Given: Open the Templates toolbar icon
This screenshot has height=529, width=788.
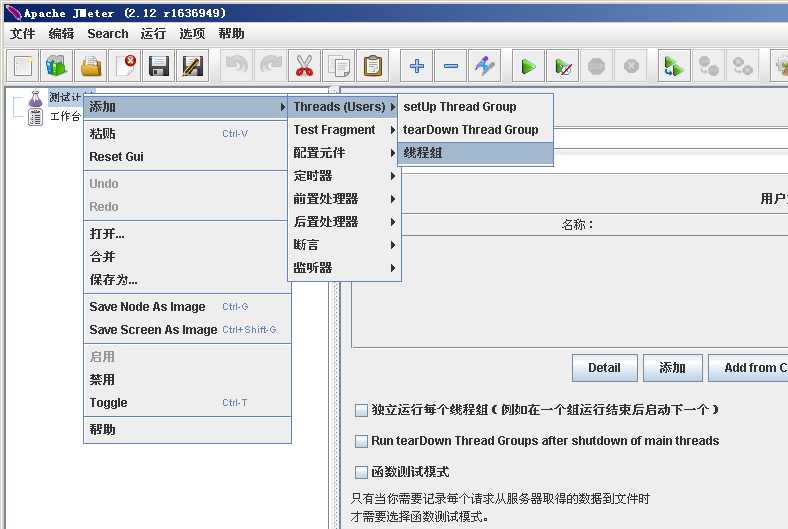Looking at the screenshot, I should pos(56,66).
